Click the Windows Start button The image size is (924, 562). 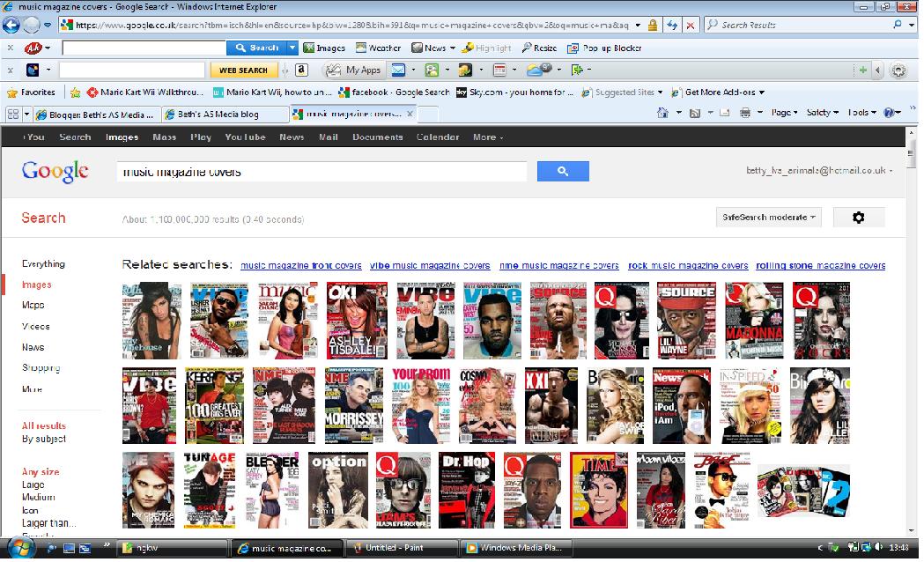coord(20,548)
